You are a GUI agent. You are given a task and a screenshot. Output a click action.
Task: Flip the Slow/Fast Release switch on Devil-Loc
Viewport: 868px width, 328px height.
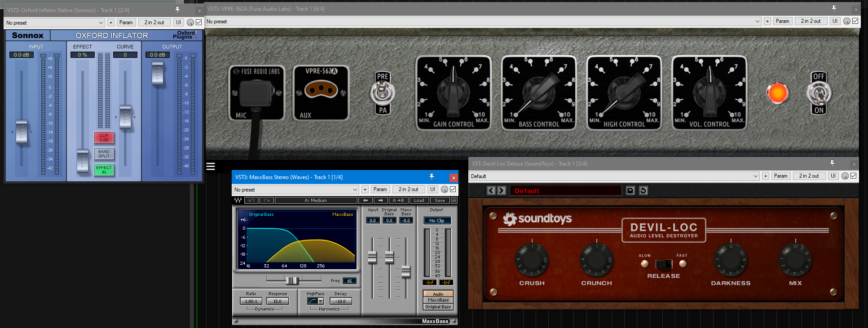[664, 264]
